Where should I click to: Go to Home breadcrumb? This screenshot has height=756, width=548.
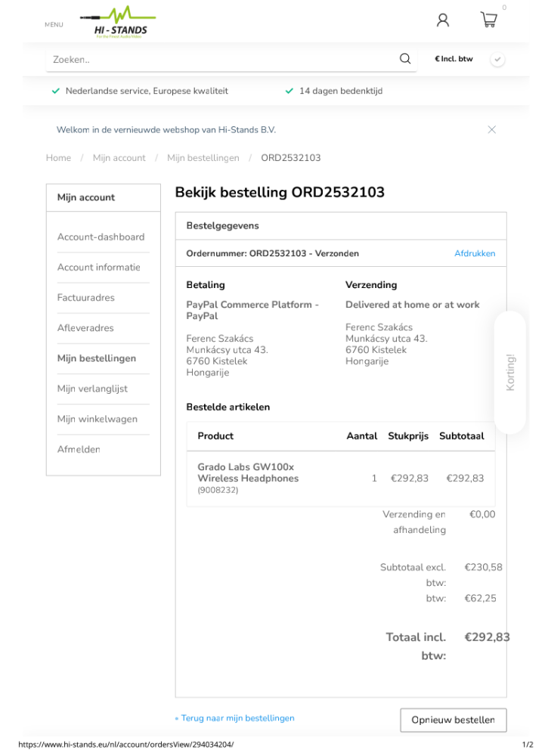tap(58, 158)
